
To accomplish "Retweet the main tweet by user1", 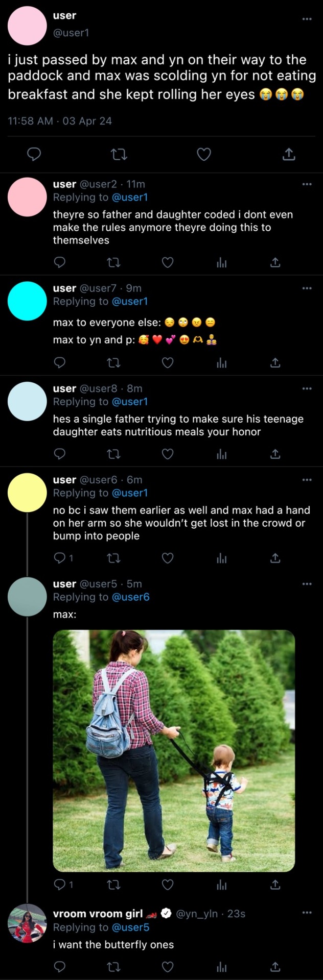I will (119, 154).
